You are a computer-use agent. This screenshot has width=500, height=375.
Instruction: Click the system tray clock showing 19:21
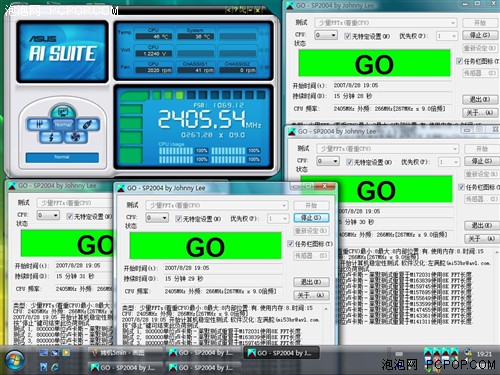pyautogui.click(x=484, y=354)
